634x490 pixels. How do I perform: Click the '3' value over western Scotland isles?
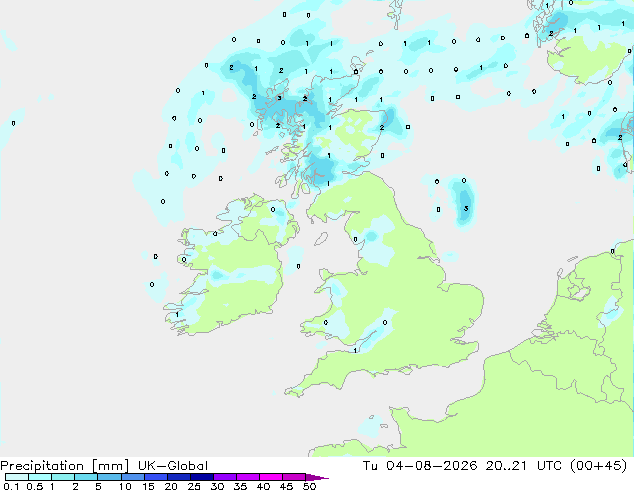[279, 98]
